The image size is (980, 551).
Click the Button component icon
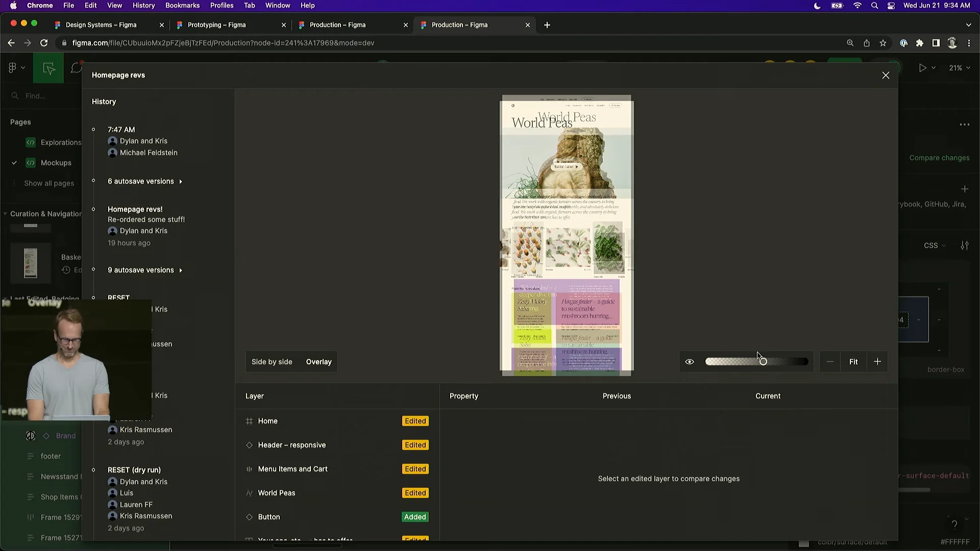[249, 517]
